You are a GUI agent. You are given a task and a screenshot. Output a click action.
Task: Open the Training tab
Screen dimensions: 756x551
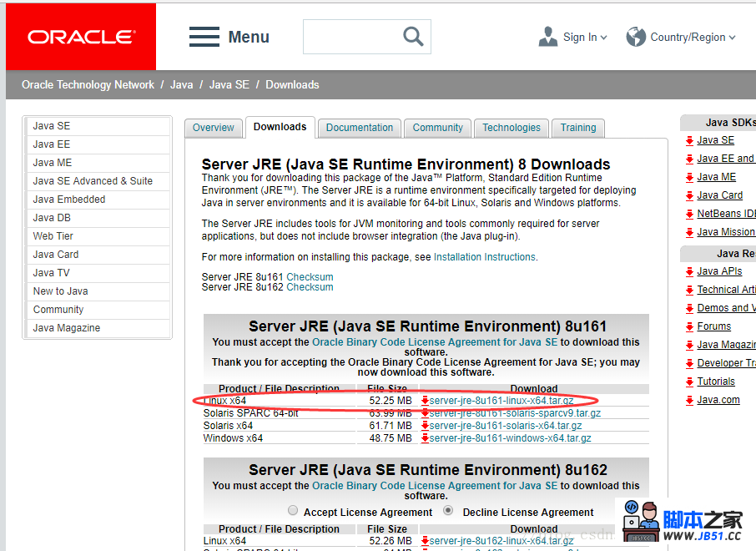578,128
